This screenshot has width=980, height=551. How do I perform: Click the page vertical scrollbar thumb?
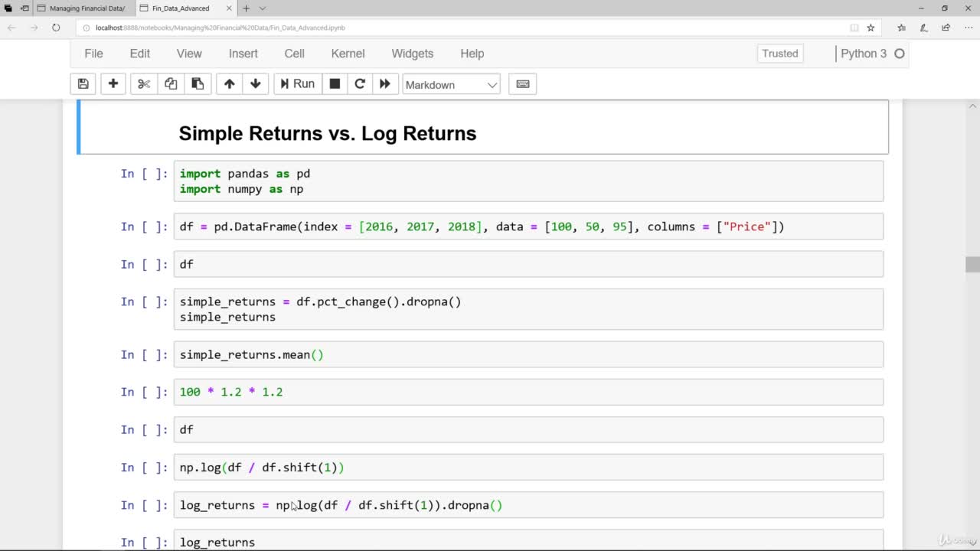(972, 264)
